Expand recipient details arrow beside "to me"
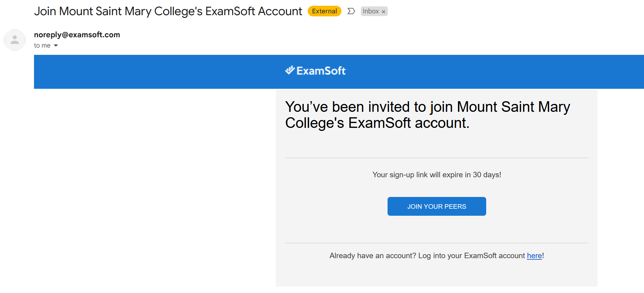The height and width of the screenshot is (293, 644). [56, 45]
